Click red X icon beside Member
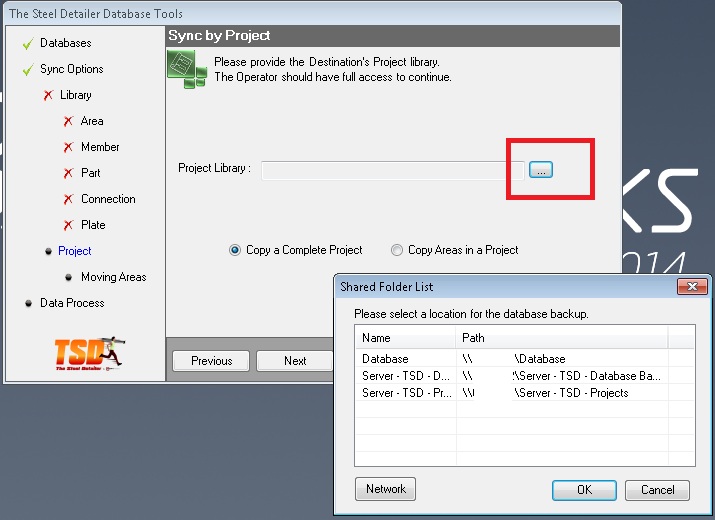 [x=68, y=147]
